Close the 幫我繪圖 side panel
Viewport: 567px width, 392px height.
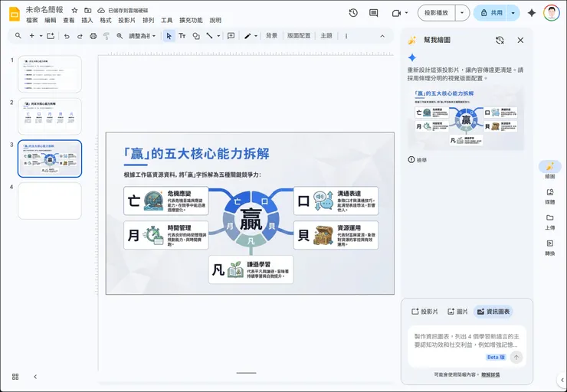[x=520, y=40]
